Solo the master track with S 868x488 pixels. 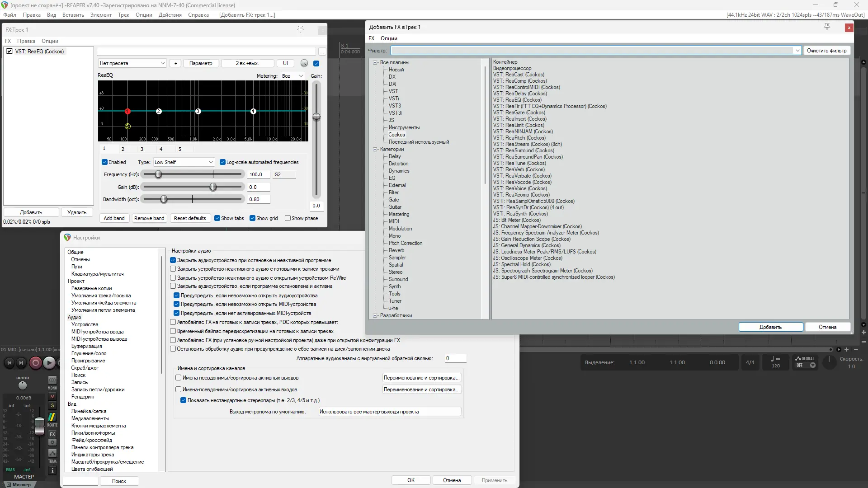52,405
